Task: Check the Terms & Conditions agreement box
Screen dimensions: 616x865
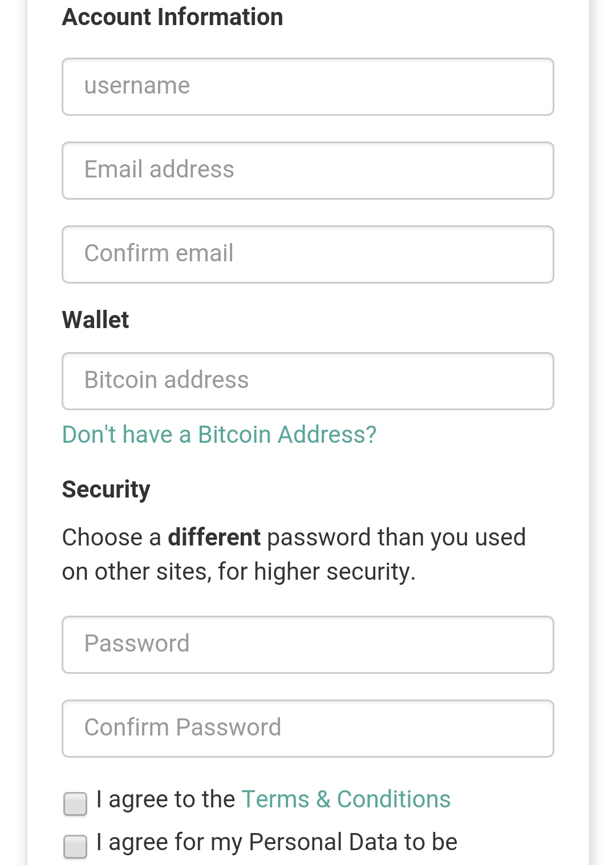Action: [75, 803]
